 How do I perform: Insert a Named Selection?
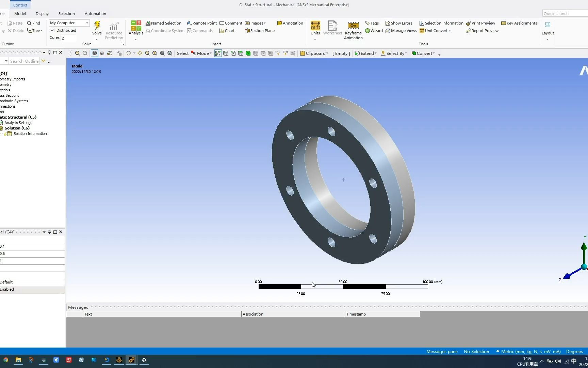tap(164, 23)
